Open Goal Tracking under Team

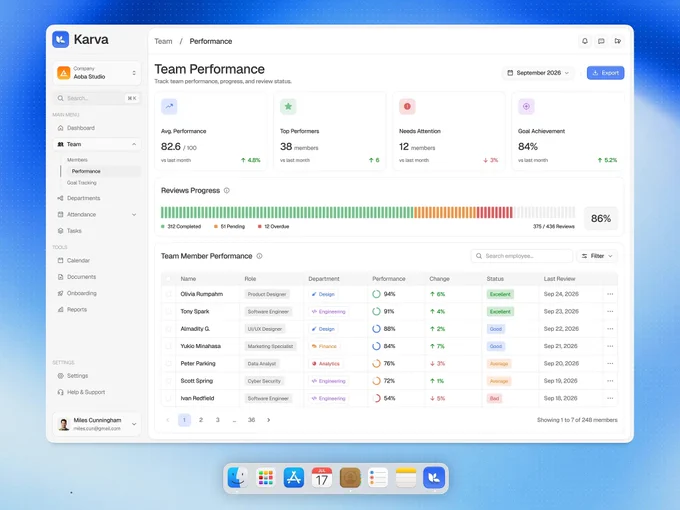pos(82,183)
